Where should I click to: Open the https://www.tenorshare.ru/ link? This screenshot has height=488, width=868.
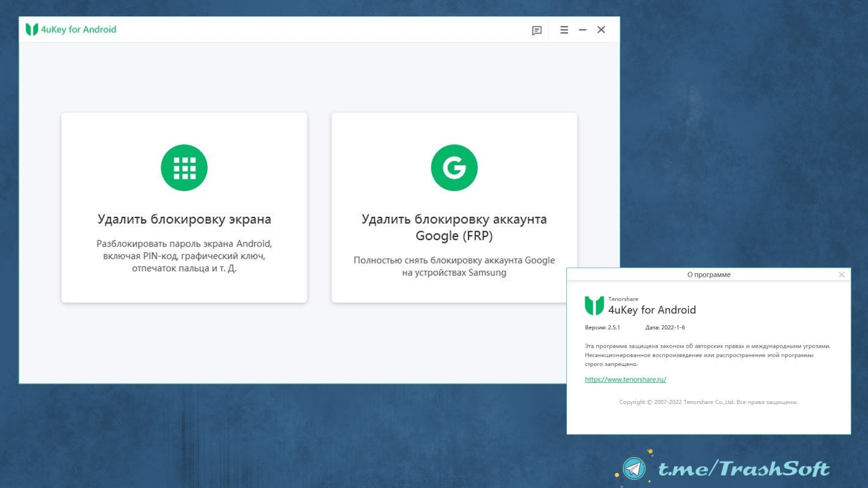tap(625, 380)
